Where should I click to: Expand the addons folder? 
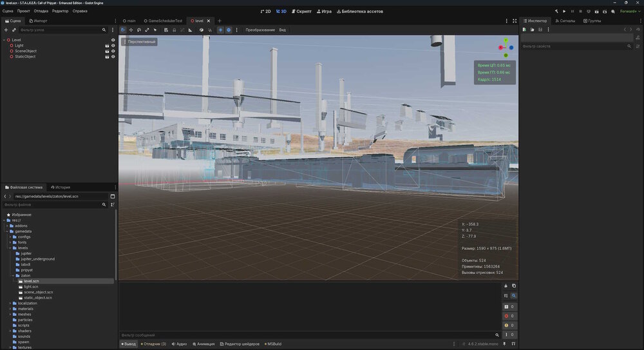(x=7, y=226)
